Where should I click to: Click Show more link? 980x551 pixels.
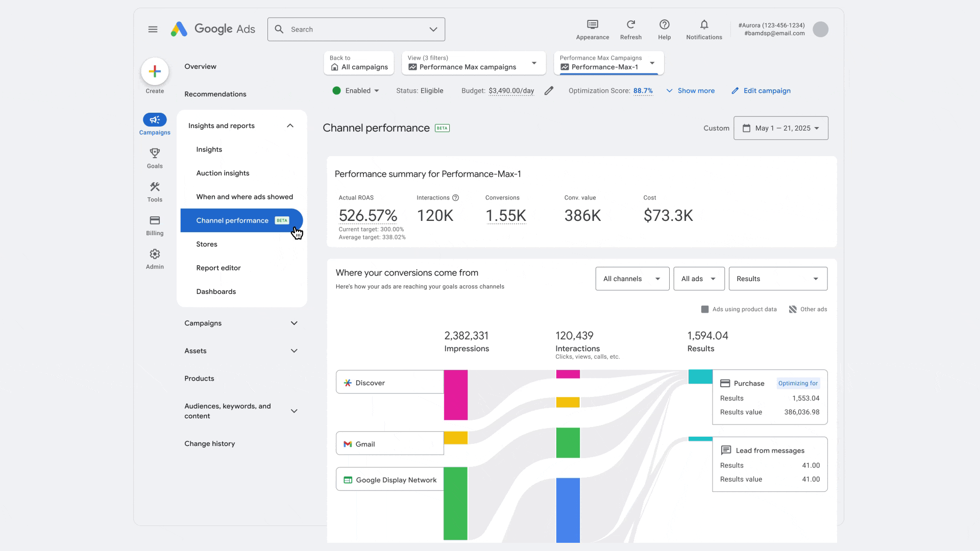(x=690, y=91)
